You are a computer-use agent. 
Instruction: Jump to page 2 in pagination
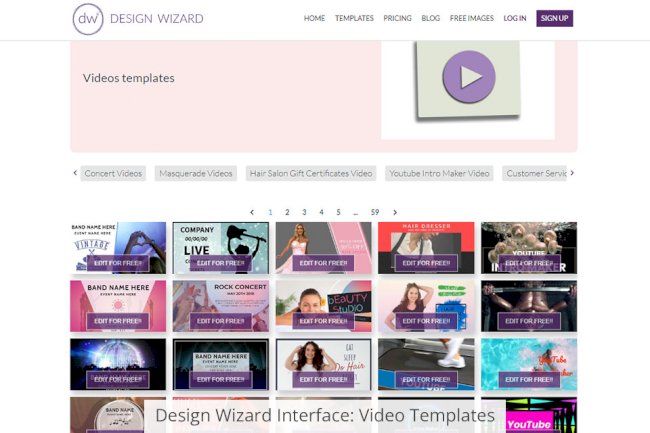[x=287, y=212]
